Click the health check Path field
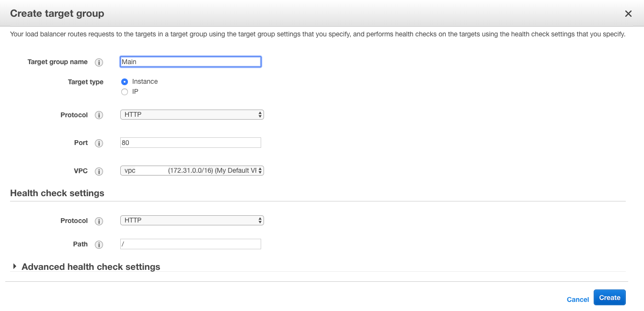The image size is (644, 311). 191,244
